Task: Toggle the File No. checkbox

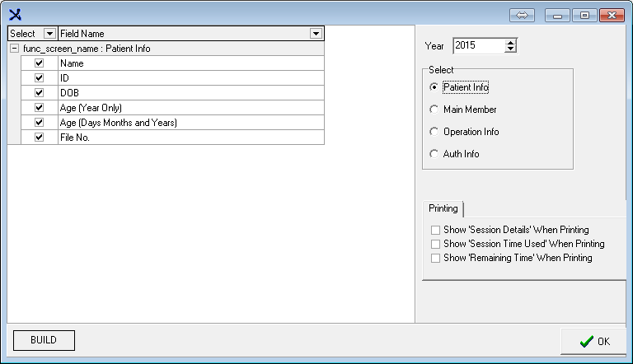Action: pyautogui.click(x=39, y=138)
